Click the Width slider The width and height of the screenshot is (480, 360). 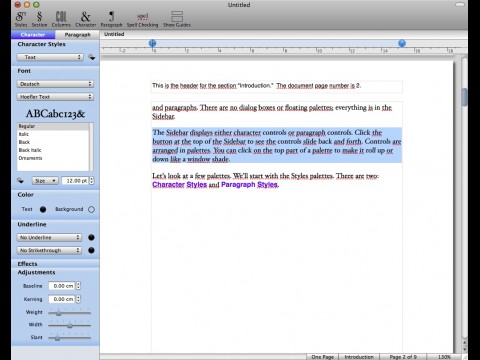(x=69, y=325)
